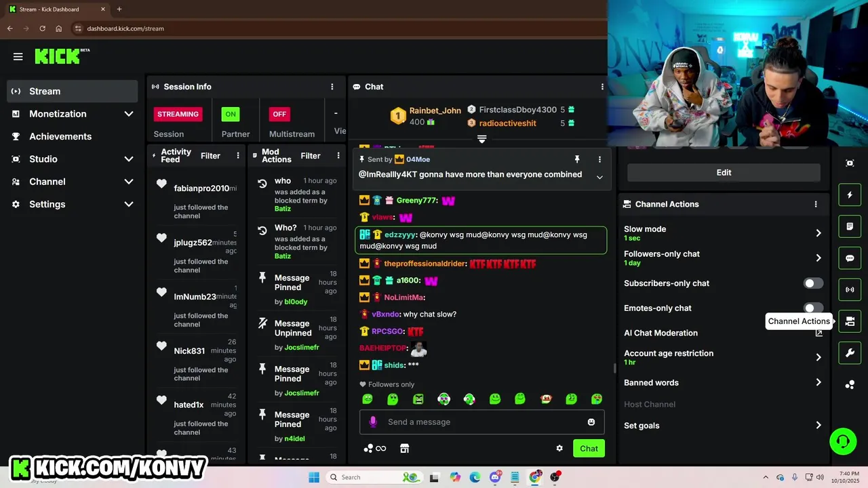Click the red STREAMING session badge
This screenshot has width=868, height=488.
point(178,114)
